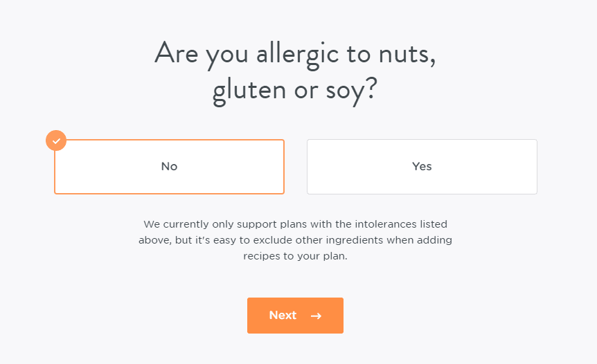Click the heading line "gluten or soy?"
Screen dimensions: 597x364
pyautogui.click(x=295, y=91)
